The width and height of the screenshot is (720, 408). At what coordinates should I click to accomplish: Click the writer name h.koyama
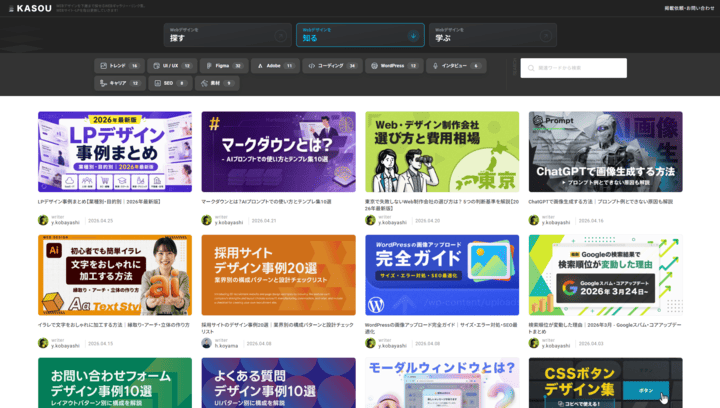coord(226,346)
